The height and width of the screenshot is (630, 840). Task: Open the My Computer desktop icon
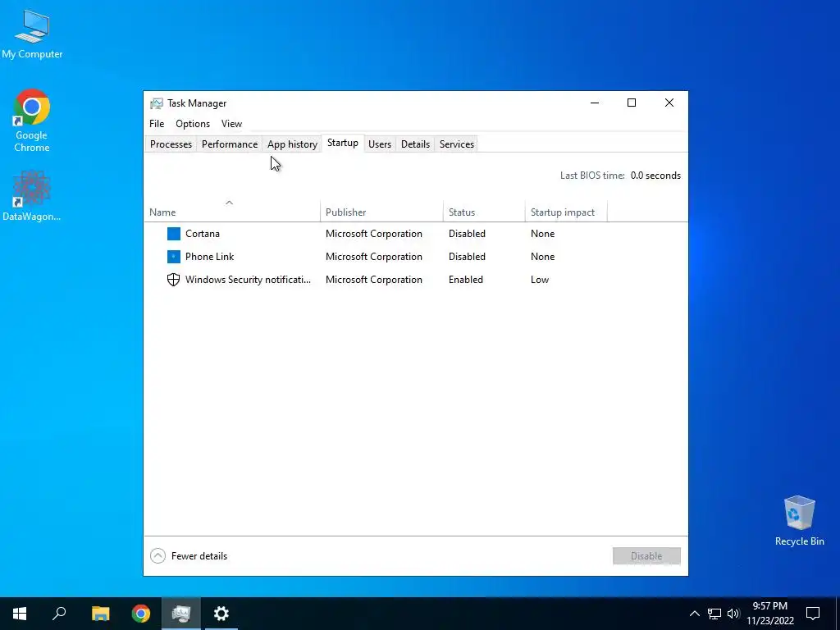point(32,34)
